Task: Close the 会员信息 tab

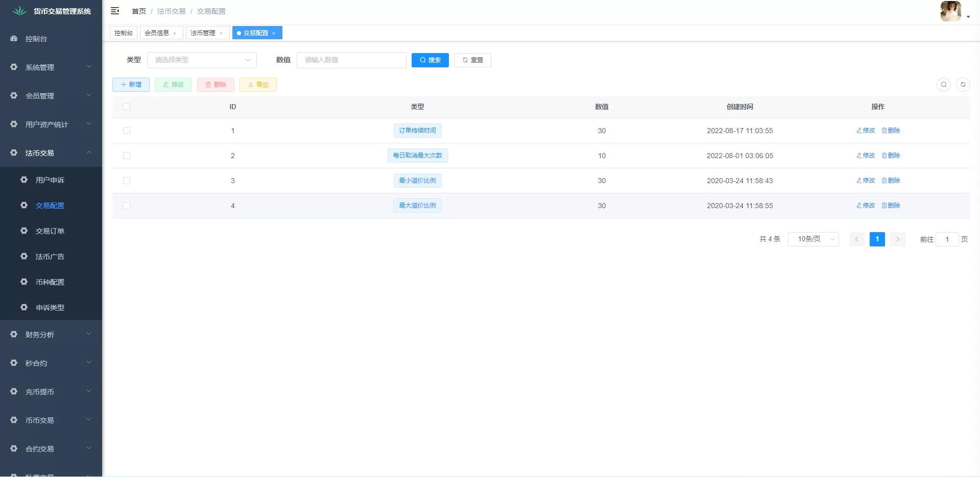Action: [175, 33]
